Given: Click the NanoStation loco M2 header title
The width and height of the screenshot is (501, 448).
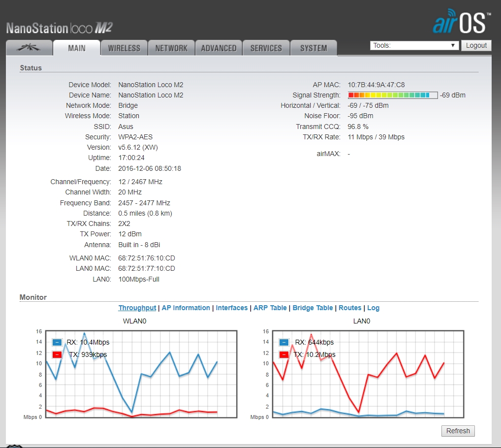Looking at the screenshot, I should coord(60,28).
